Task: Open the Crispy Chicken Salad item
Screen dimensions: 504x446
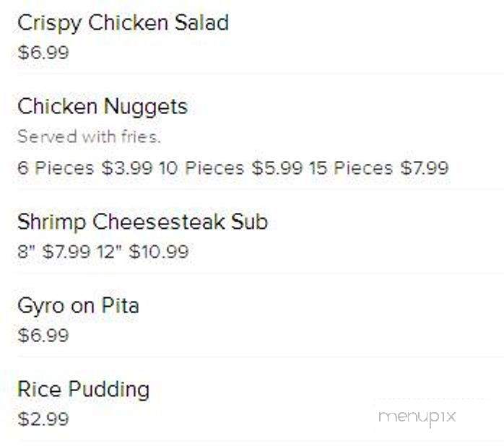Action: point(123,23)
